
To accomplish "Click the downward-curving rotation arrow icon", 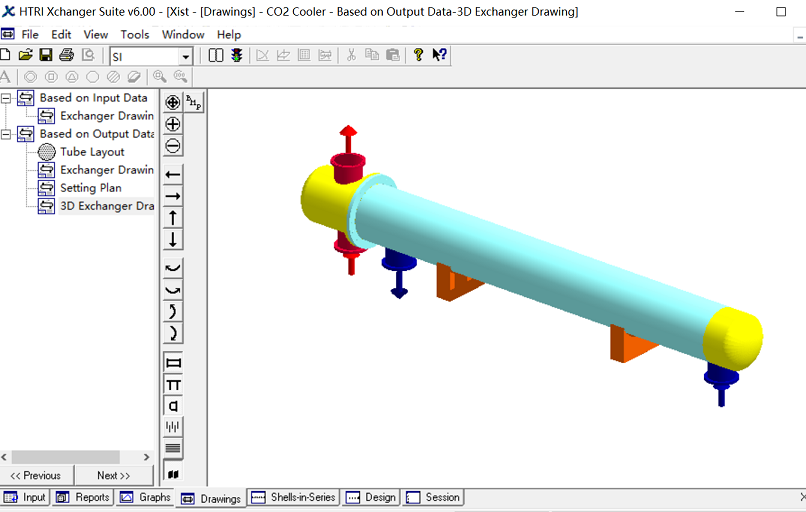I will 173,290.
